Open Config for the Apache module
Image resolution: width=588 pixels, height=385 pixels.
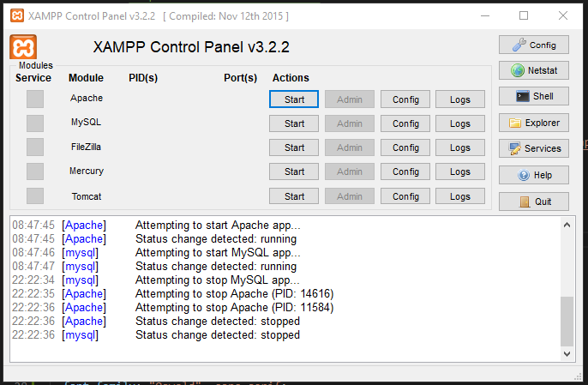[x=405, y=99]
